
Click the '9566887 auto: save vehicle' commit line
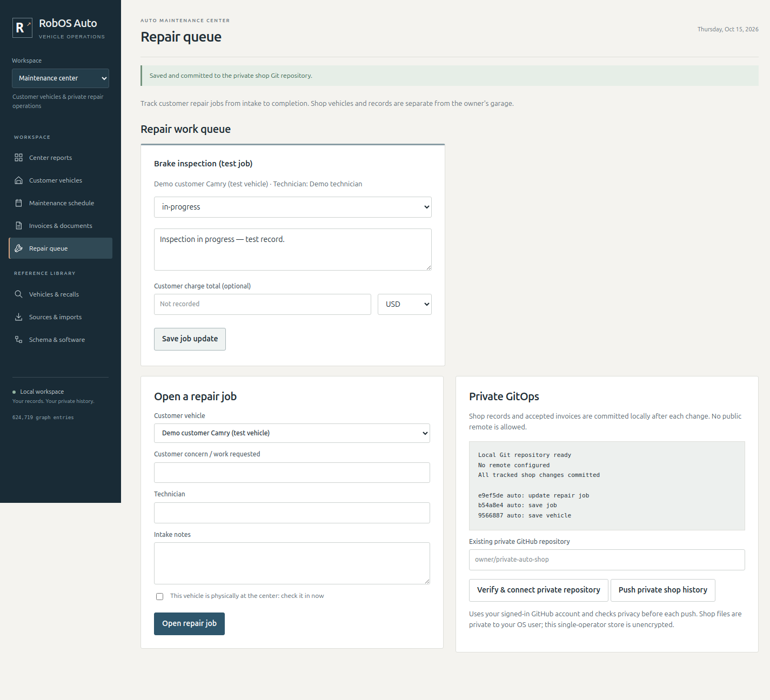(525, 516)
